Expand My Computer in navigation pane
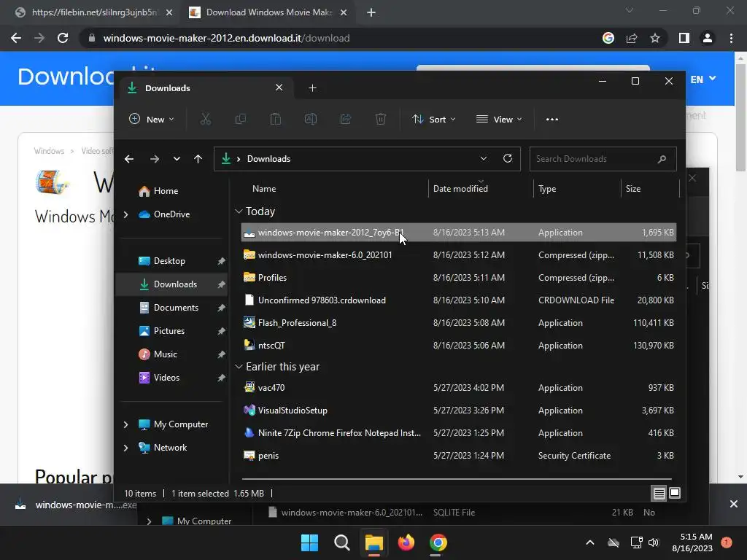The width and height of the screenshot is (747, 560). [125, 424]
